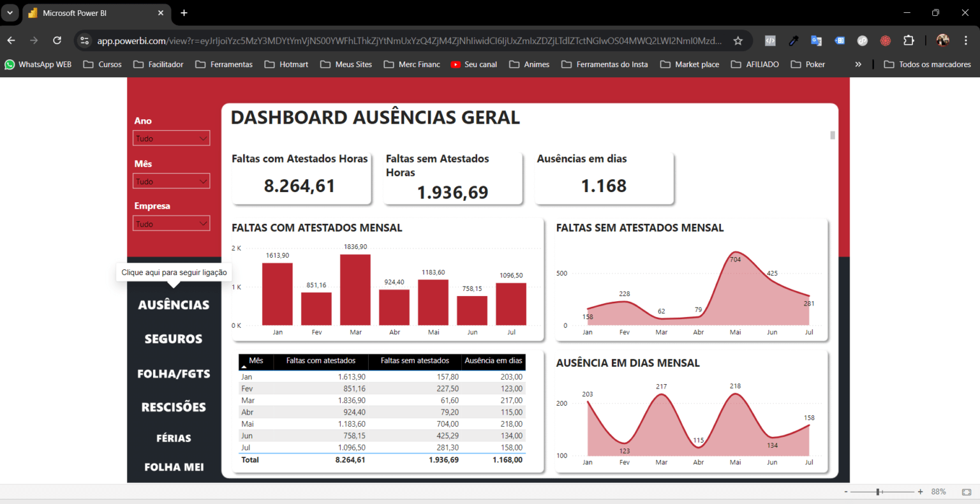Screen dimensions: 980x504
Task: Click the blue price-tag extension icon
Action: [x=839, y=40]
